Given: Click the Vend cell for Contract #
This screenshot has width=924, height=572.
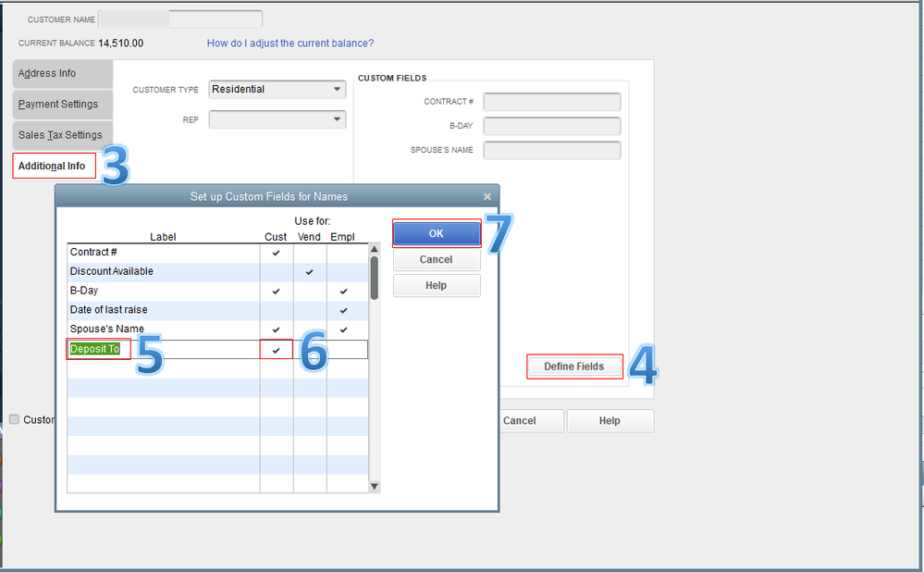Looking at the screenshot, I should [310, 253].
